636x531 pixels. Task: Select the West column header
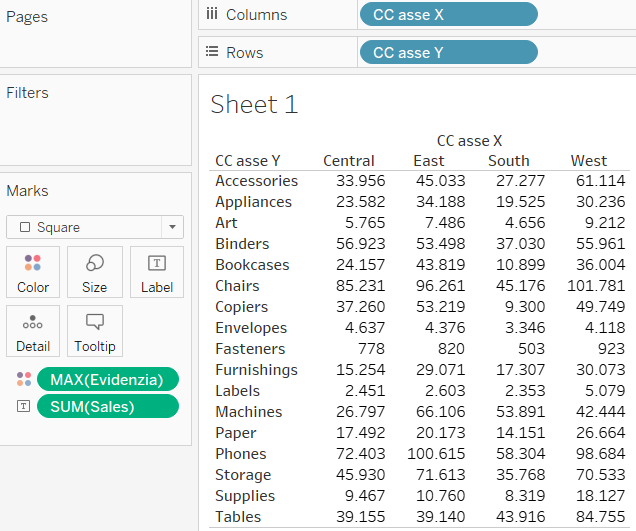click(588, 161)
